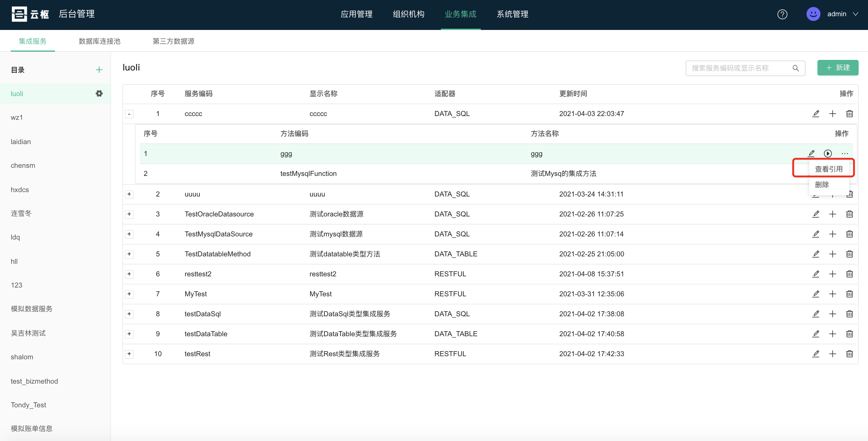Viewport: 868px width, 441px height.
Task: Select the laidian directory
Action: [55, 142]
